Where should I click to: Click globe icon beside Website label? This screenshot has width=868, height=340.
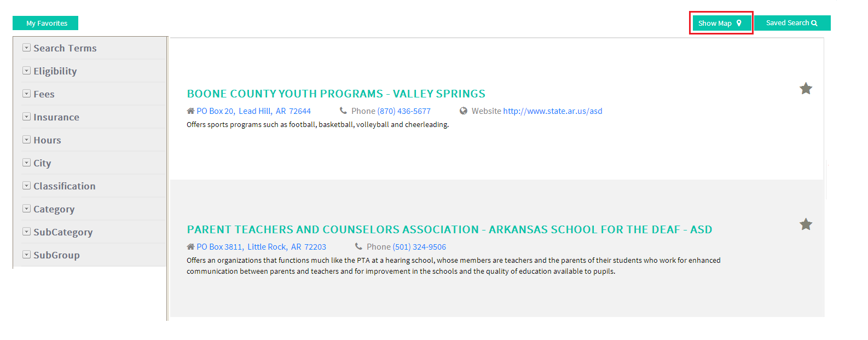click(x=464, y=111)
